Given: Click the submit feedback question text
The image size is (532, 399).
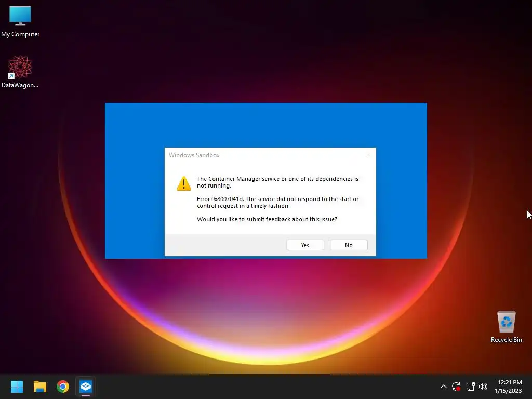Looking at the screenshot, I should [x=267, y=219].
